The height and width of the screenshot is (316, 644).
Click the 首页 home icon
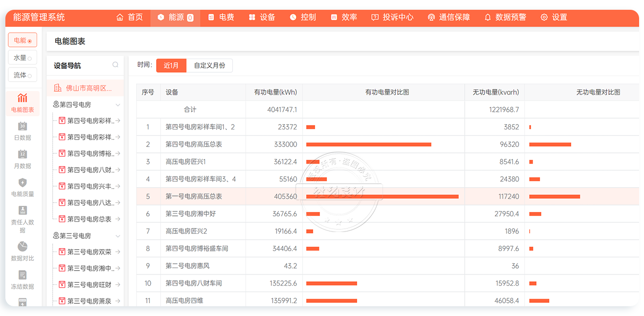120,17
